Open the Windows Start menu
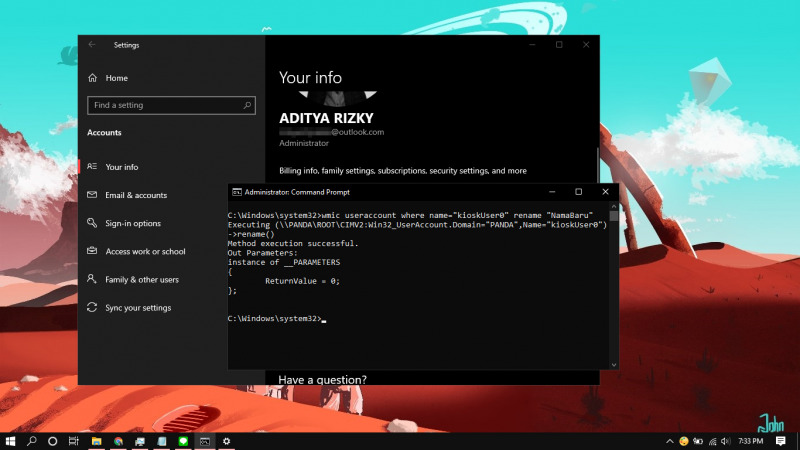 click(10, 441)
